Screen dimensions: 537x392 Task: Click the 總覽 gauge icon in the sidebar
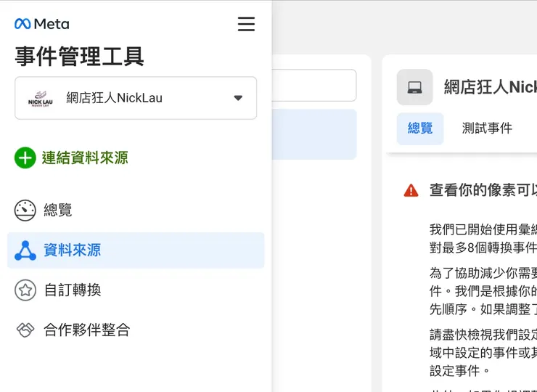pyautogui.click(x=25, y=211)
